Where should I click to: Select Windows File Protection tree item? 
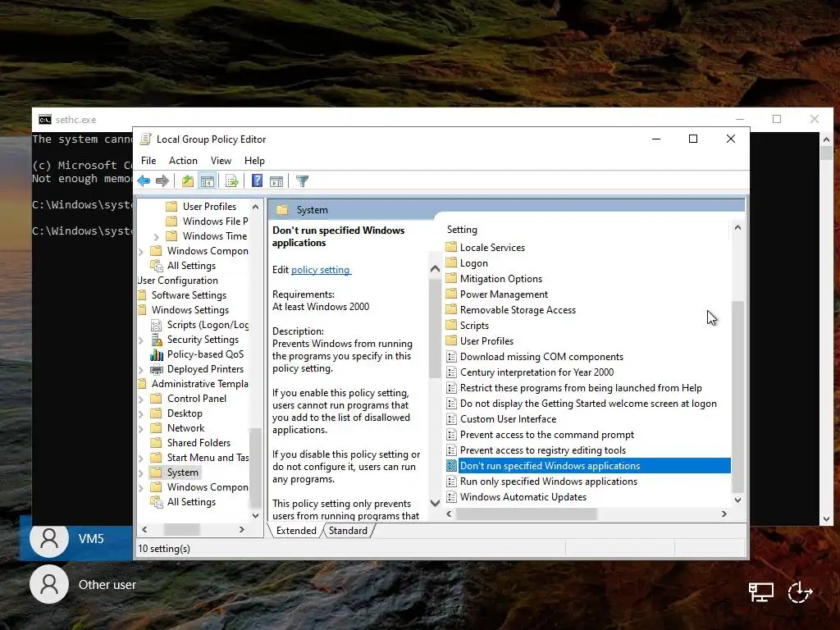pos(216,221)
